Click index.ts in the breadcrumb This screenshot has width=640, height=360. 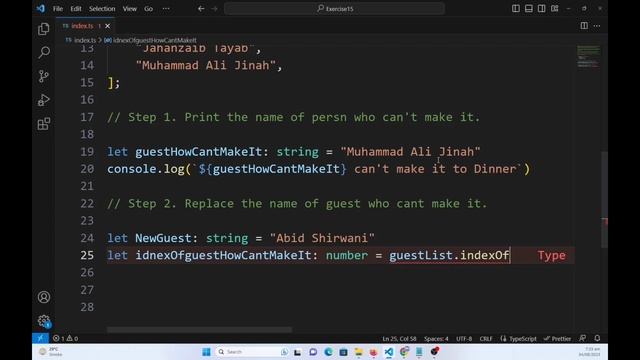click(x=84, y=40)
